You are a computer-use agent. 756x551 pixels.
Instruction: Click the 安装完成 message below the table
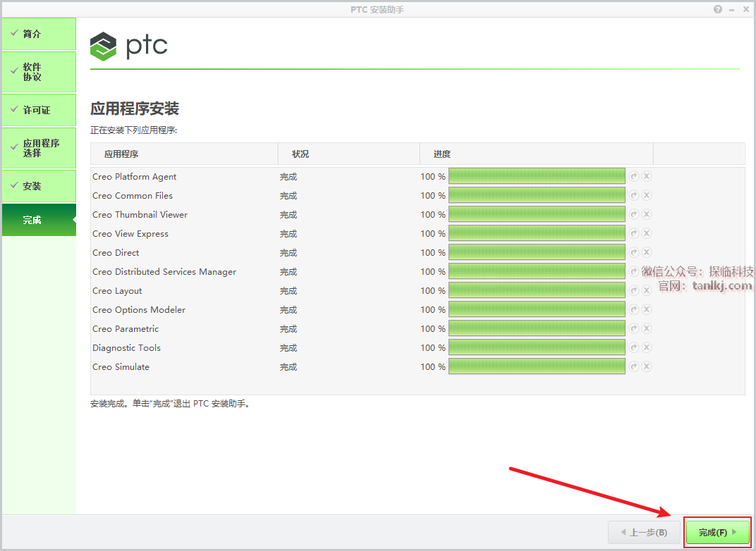pyautogui.click(x=170, y=404)
